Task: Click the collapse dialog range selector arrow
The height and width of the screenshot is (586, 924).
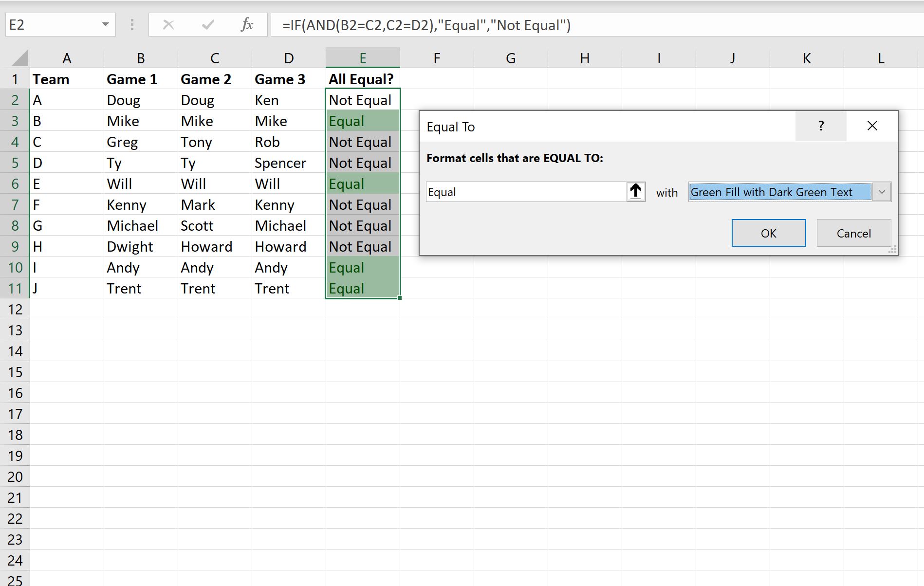Action: tap(636, 192)
